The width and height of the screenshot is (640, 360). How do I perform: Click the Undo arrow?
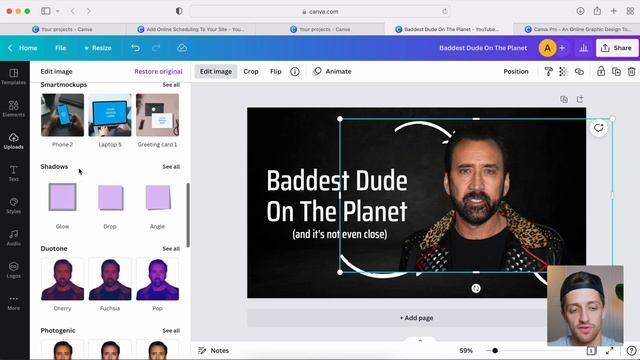click(136, 48)
